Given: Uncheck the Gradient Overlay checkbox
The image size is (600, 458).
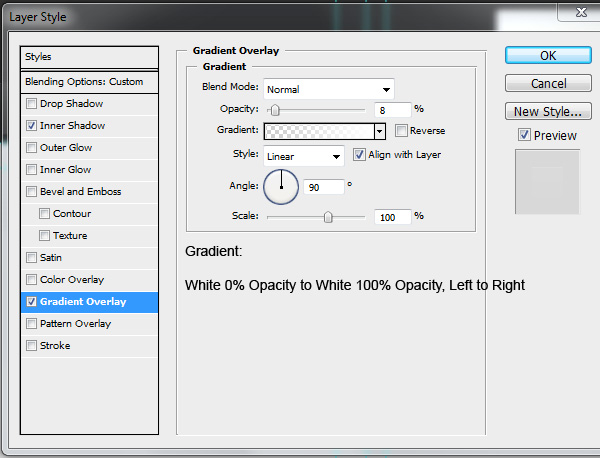Looking at the screenshot, I should tap(31, 302).
